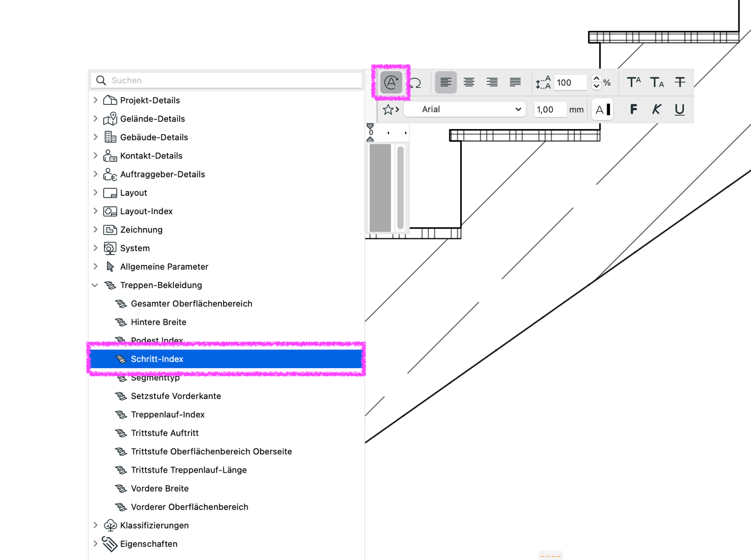Open the Favorites star menu
751x560 pixels.
pyautogui.click(x=391, y=110)
